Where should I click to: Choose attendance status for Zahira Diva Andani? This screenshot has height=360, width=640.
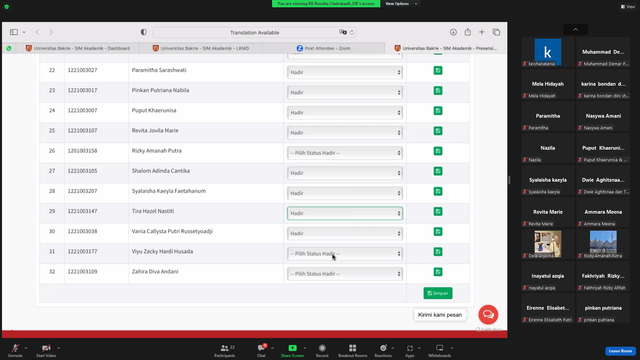coord(345,273)
